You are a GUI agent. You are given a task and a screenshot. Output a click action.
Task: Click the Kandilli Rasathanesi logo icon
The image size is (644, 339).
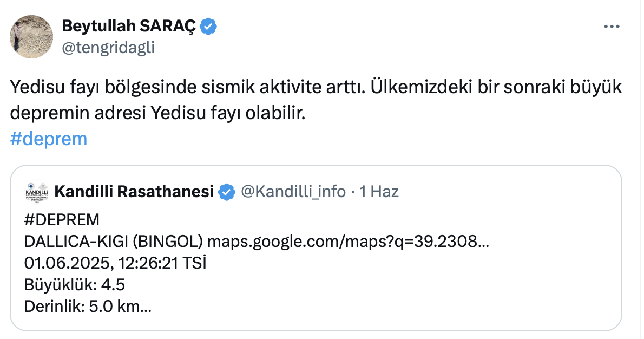click(x=37, y=192)
